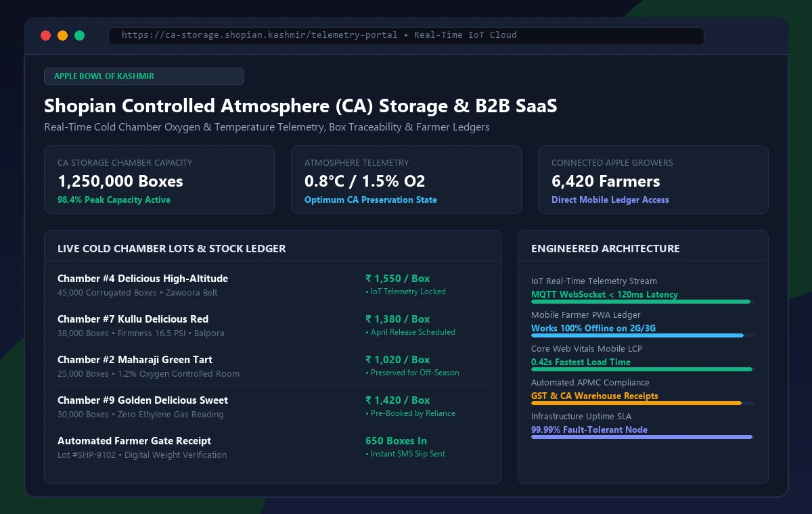Viewport: 812px width, 514px height.
Task: Open the Atmosphere Telemetry card
Action: 406,180
